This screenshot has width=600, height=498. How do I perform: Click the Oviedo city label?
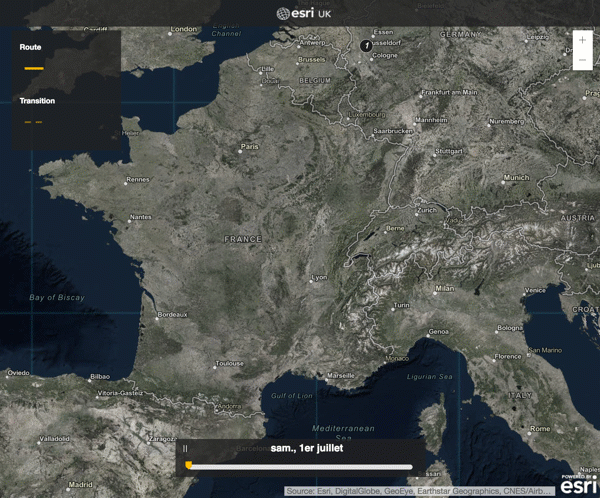(x=18, y=373)
